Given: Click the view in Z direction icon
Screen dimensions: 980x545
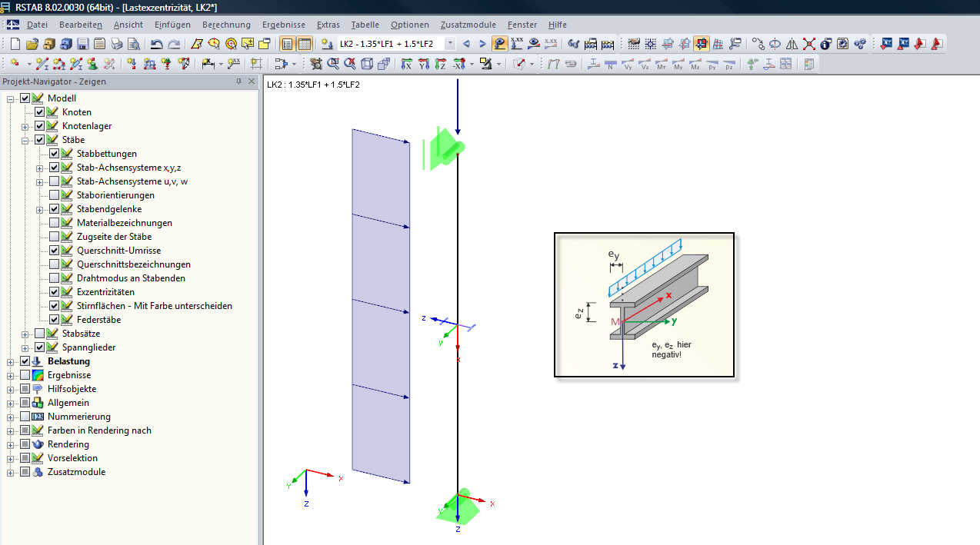Looking at the screenshot, I should click(440, 64).
